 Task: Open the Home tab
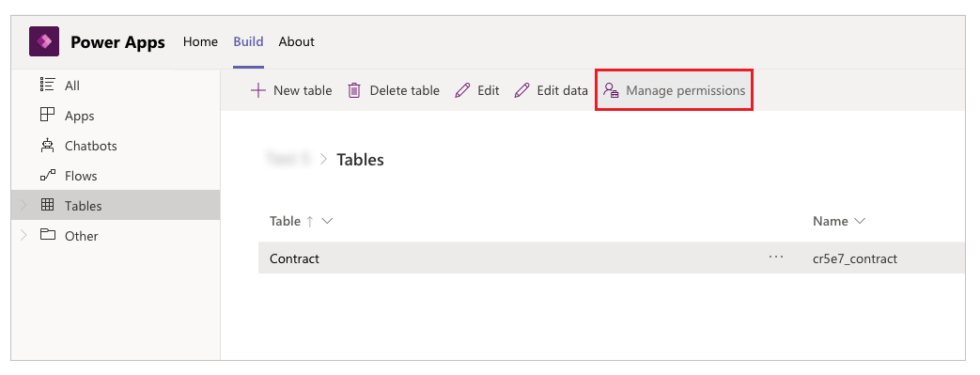[x=201, y=42]
